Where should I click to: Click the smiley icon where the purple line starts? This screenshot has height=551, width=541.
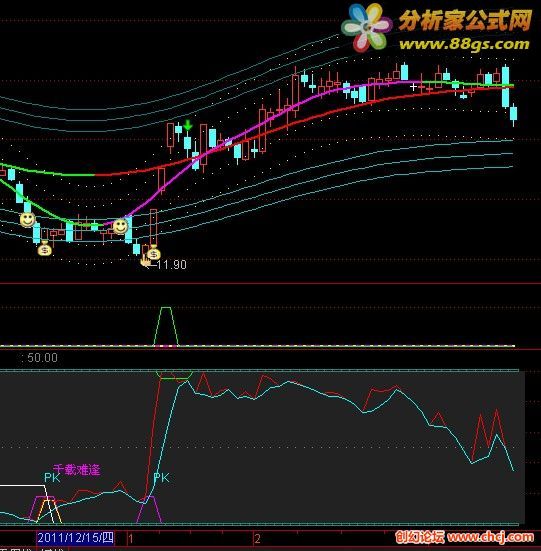click(x=120, y=226)
